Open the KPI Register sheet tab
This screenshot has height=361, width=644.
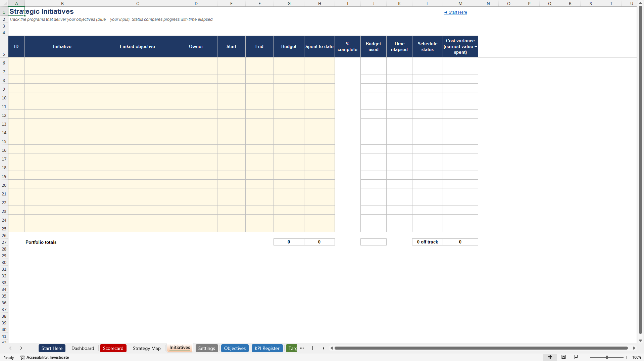(267, 348)
